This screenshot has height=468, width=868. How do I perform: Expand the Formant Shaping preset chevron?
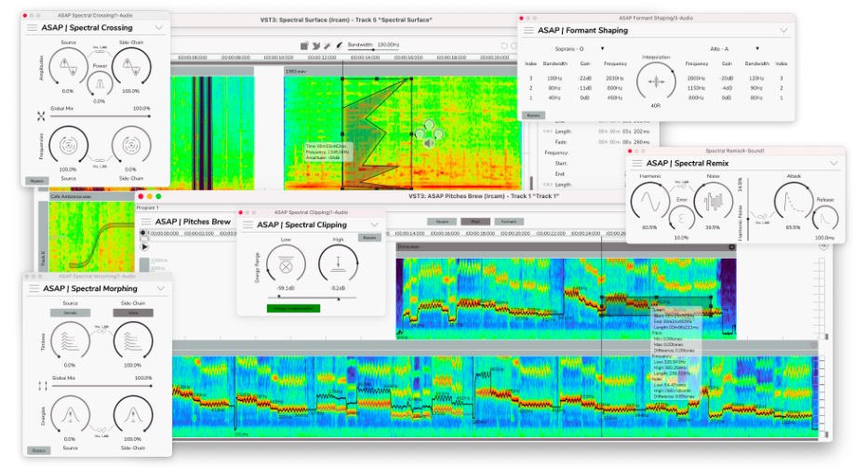coord(784,31)
